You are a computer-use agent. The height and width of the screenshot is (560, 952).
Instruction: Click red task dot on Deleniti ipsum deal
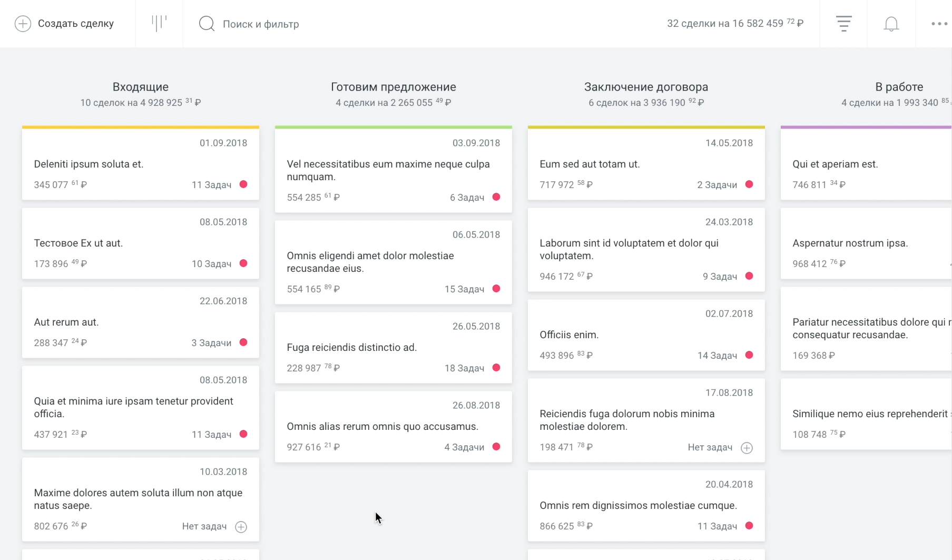(243, 184)
